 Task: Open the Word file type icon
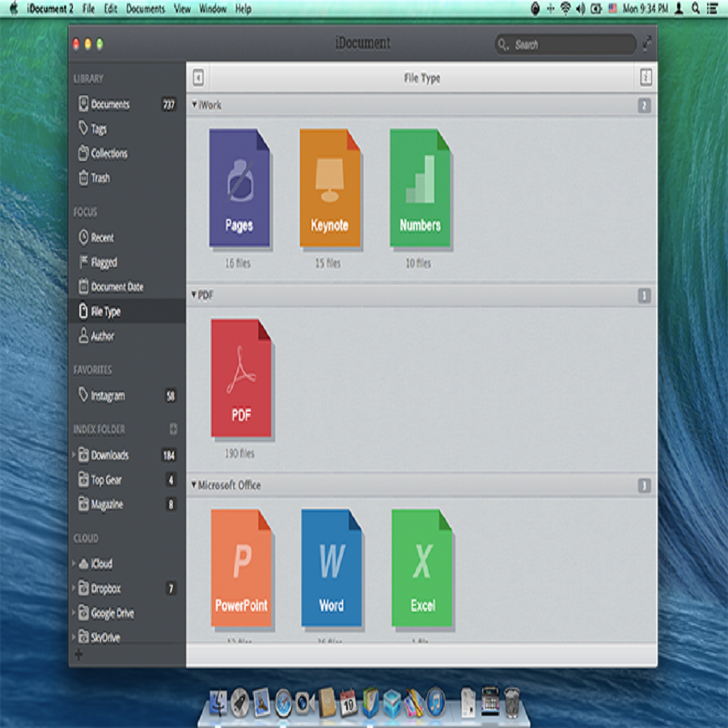coord(332,569)
